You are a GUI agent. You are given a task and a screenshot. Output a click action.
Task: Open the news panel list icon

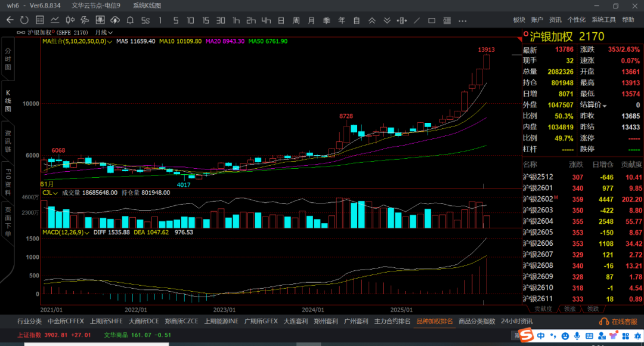[x=447, y=20]
